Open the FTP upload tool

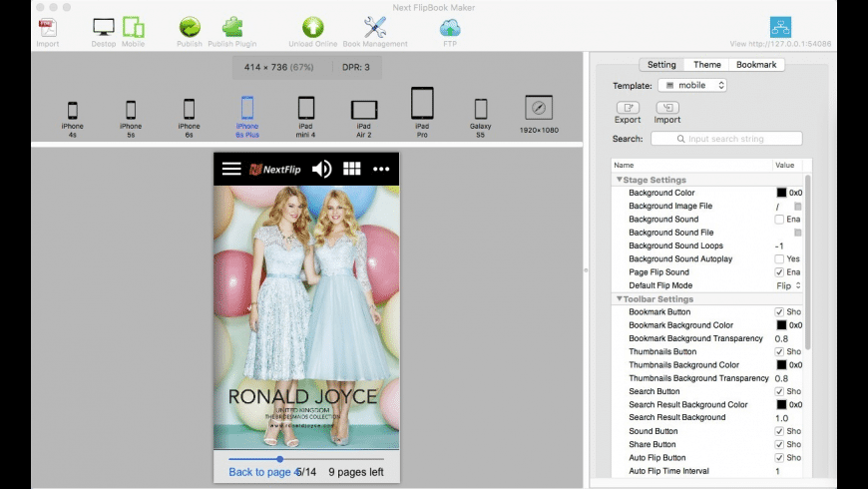[450, 28]
